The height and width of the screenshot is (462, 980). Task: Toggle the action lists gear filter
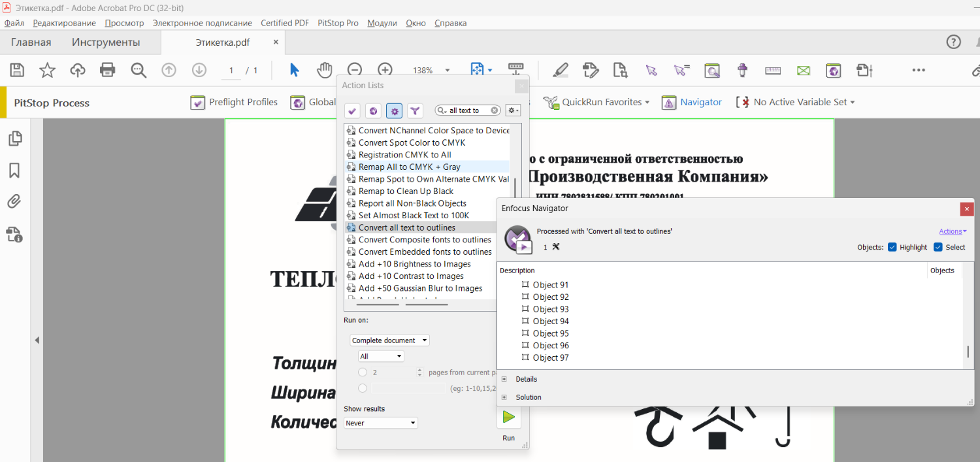tap(394, 111)
